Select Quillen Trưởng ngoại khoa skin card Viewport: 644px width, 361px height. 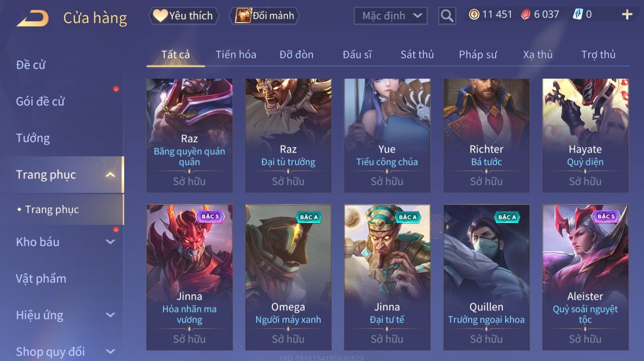click(486, 277)
